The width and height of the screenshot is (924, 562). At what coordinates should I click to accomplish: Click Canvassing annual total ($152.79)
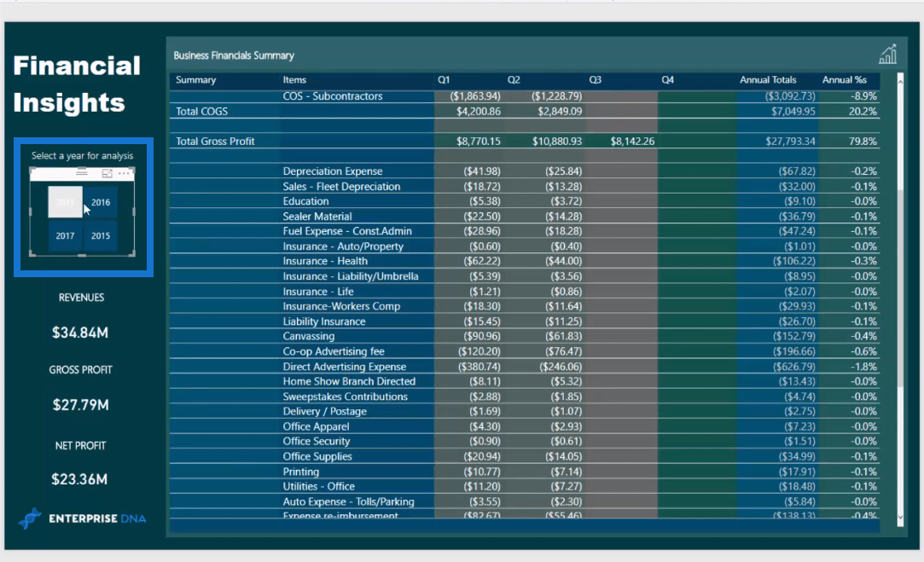tap(794, 336)
